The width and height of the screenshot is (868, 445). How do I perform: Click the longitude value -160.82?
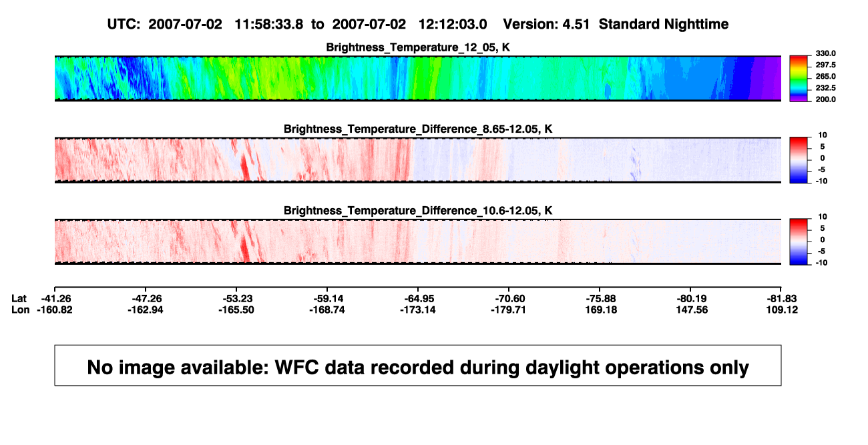[55, 310]
